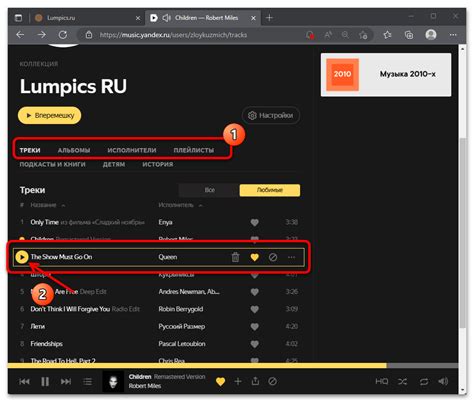Open the play queue list icon
This screenshot has width=474, height=402.
[x=87, y=381]
